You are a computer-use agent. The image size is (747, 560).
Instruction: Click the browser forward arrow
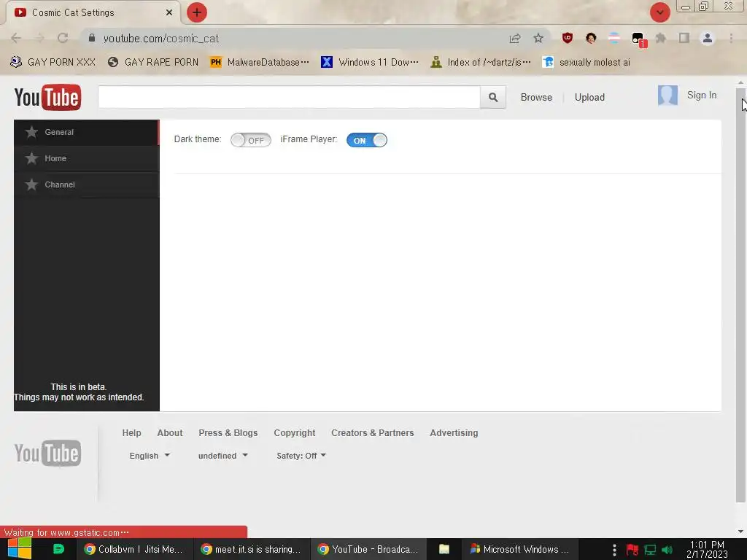point(39,38)
